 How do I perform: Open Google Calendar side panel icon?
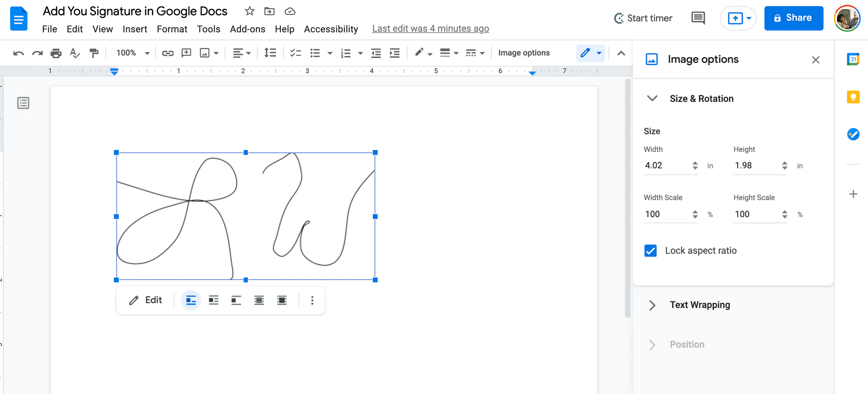(x=853, y=59)
